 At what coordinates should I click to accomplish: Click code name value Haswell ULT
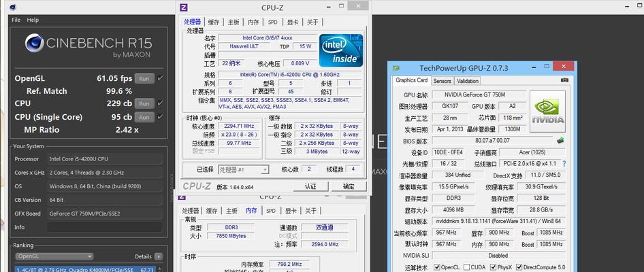click(244, 46)
